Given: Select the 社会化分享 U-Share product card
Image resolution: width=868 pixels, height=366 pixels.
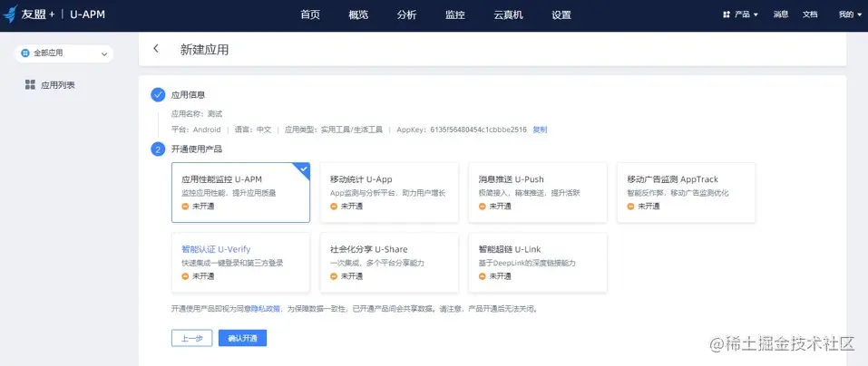Looking at the screenshot, I should click(389, 263).
